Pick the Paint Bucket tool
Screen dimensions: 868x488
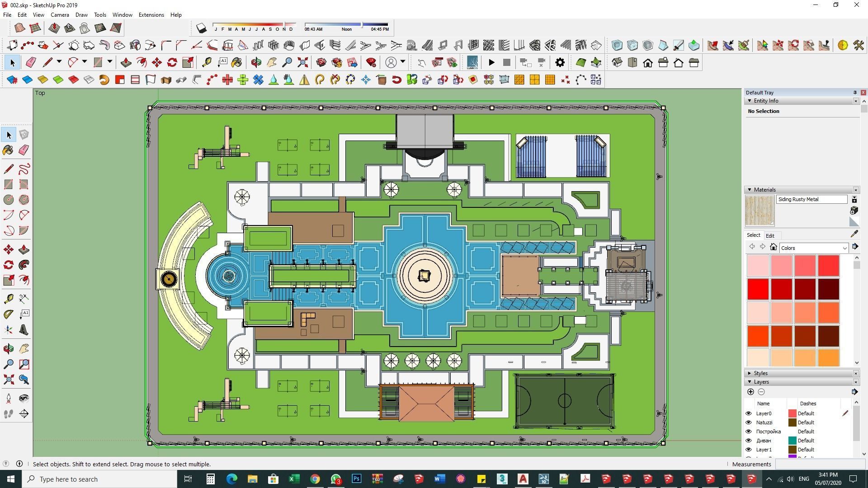pos(8,150)
